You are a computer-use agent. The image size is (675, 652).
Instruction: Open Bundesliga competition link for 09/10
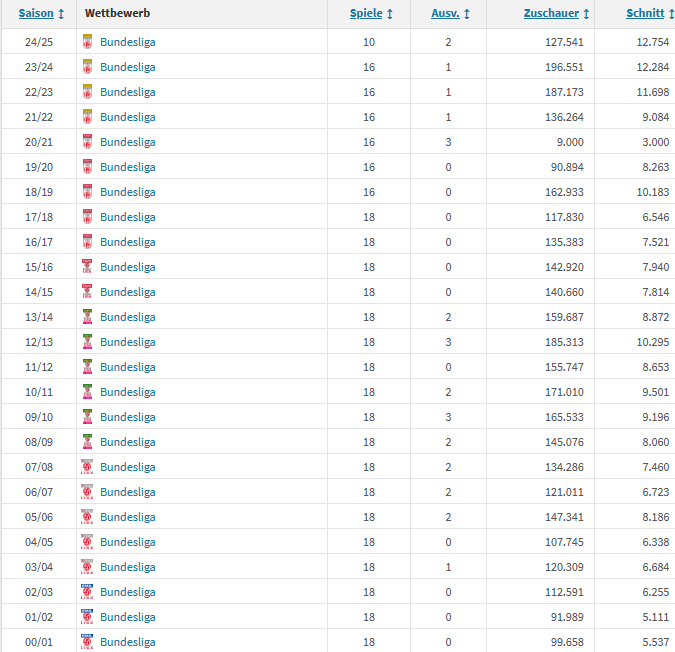pos(128,417)
